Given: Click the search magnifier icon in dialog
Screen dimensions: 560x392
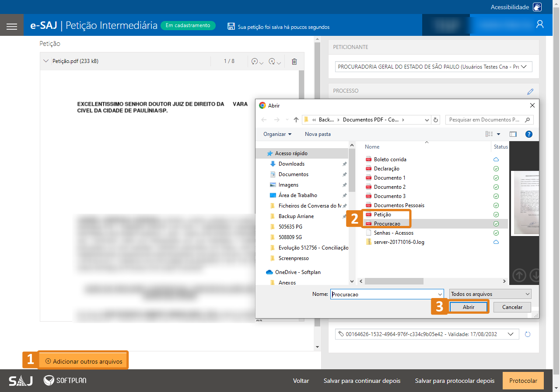Looking at the screenshot, I should pyautogui.click(x=528, y=120).
